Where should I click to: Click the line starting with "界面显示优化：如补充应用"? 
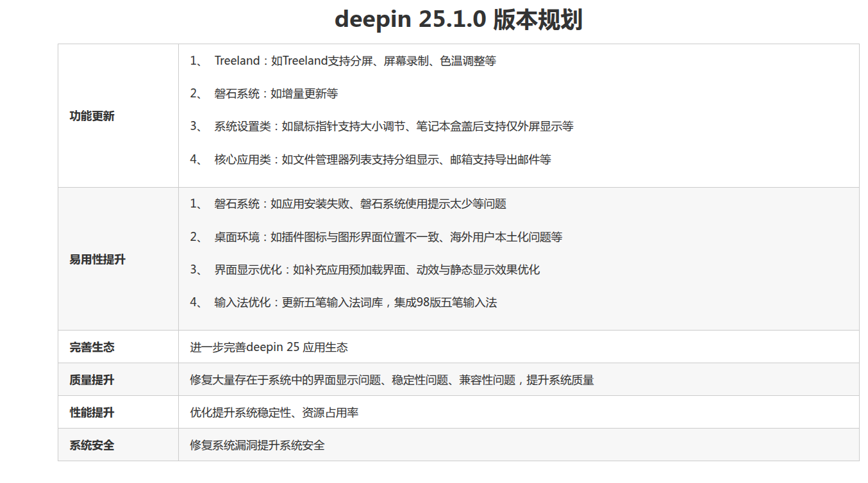point(377,270)
